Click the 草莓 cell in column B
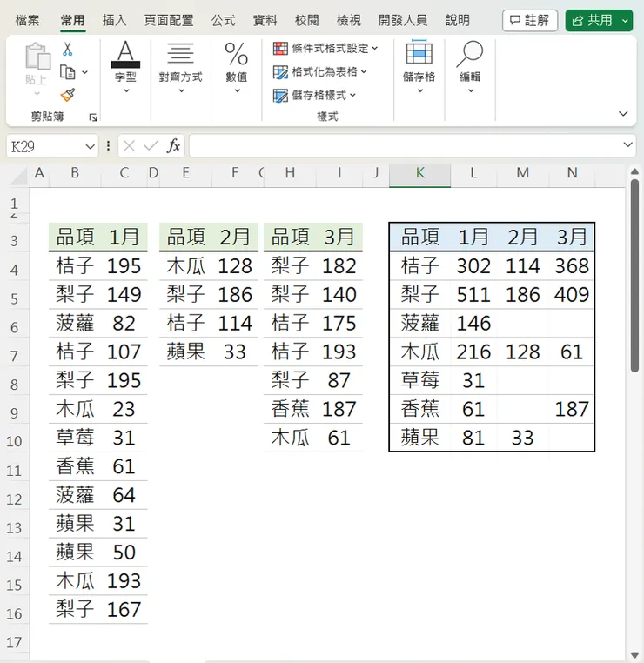This screenshot has width=644, height=663. (x=75, y=438)
